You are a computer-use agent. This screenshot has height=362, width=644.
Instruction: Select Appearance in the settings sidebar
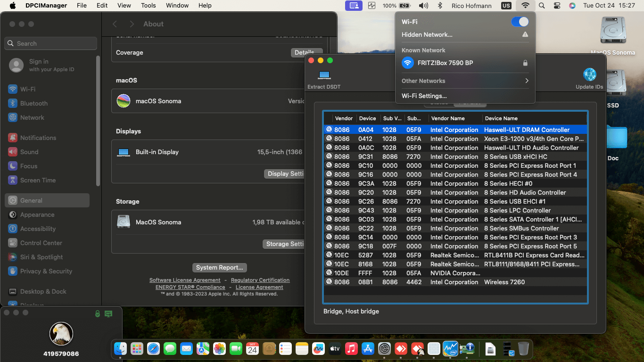[x=37, y=215]
